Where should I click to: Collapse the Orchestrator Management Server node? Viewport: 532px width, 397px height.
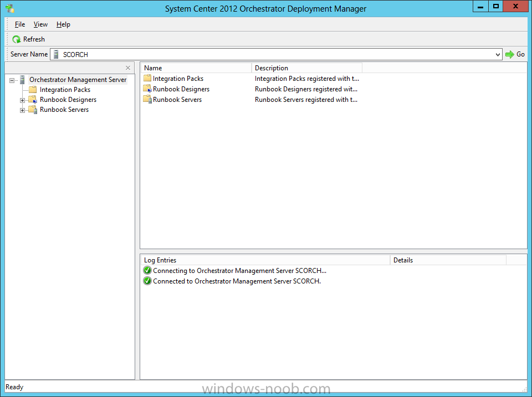click(x=12, y=80)
